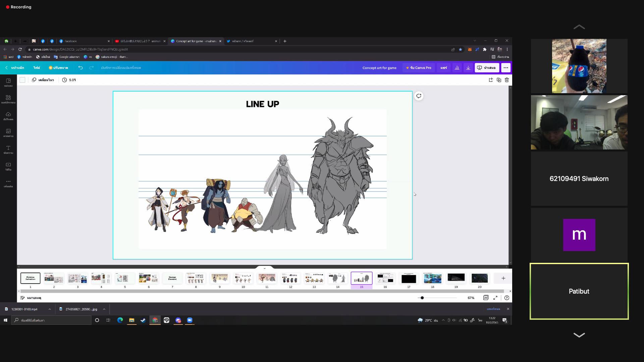Delete the page with the trash icon
The height and width of the screenshot is (362, 644).
tap(507, 80)
